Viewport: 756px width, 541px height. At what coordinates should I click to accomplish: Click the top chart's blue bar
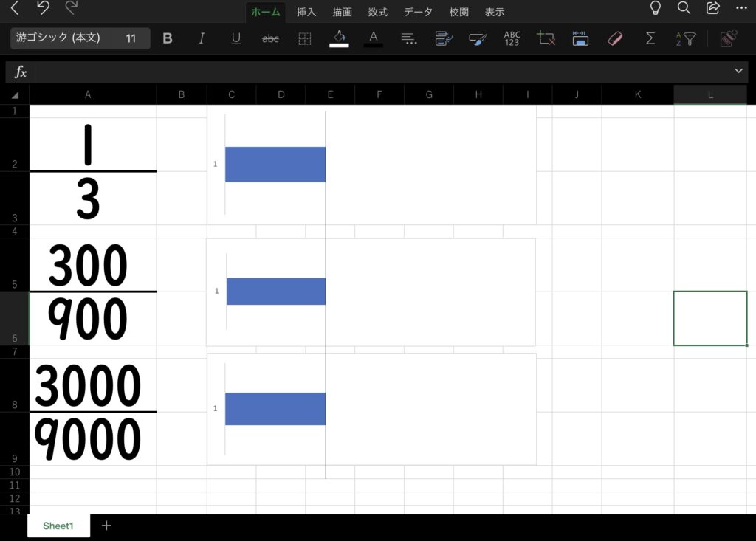(275, 165)
